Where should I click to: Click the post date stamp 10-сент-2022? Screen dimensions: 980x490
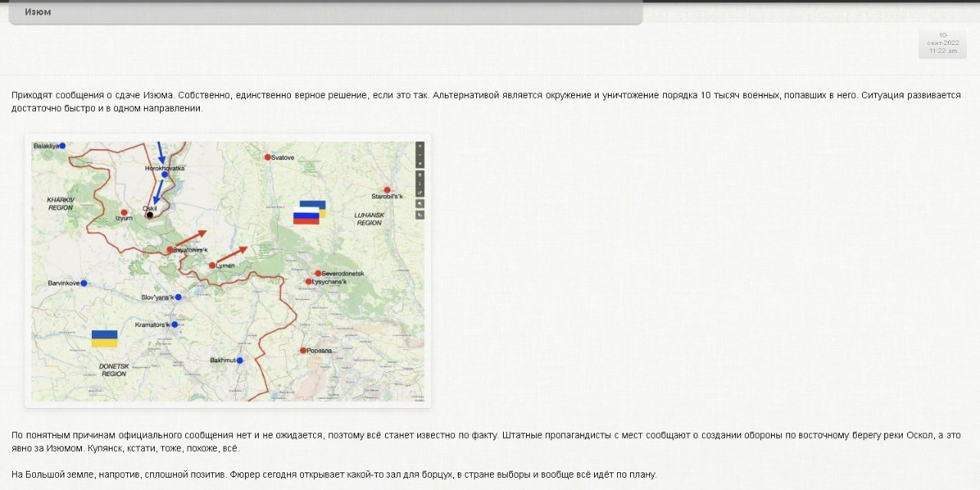coord(942,43)
